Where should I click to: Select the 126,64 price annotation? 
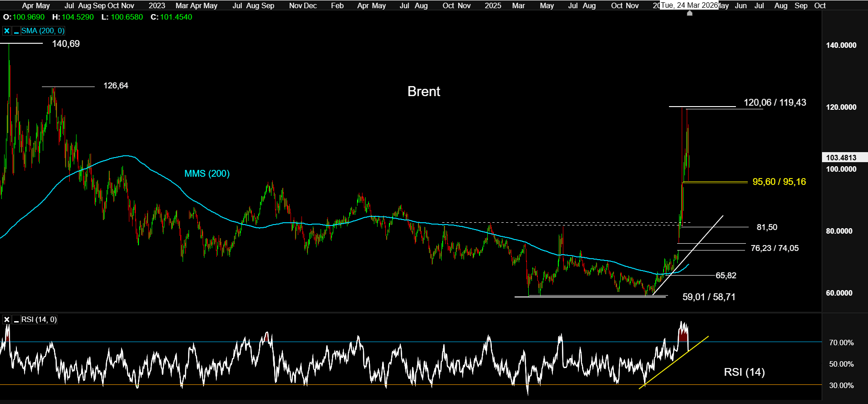[116, 86]
